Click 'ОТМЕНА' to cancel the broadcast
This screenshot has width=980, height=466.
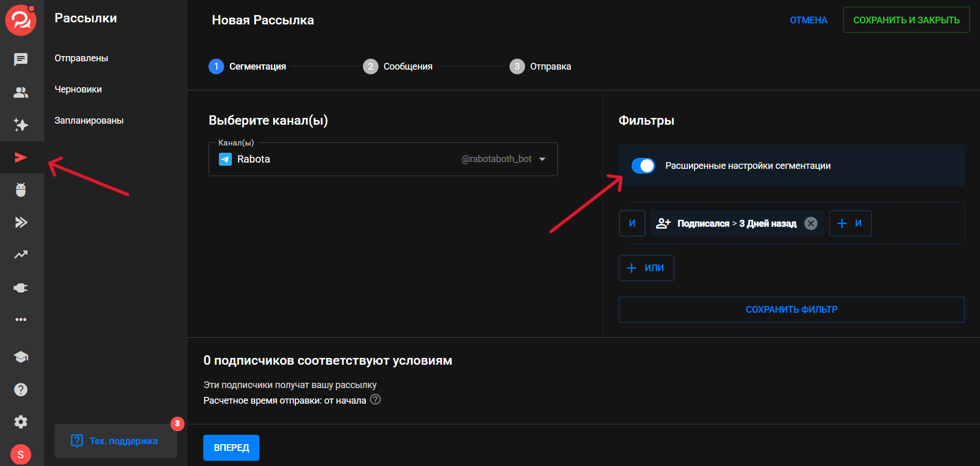[808, 20]
